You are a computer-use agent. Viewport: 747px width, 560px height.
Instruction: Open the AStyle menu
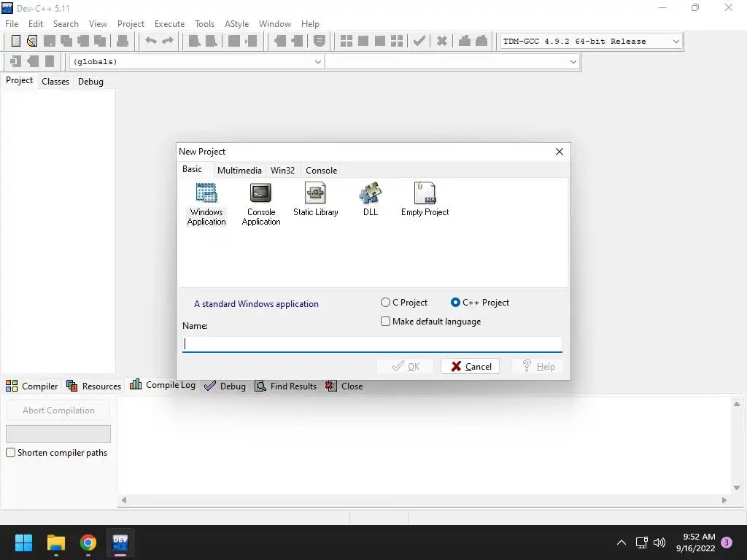237,24
